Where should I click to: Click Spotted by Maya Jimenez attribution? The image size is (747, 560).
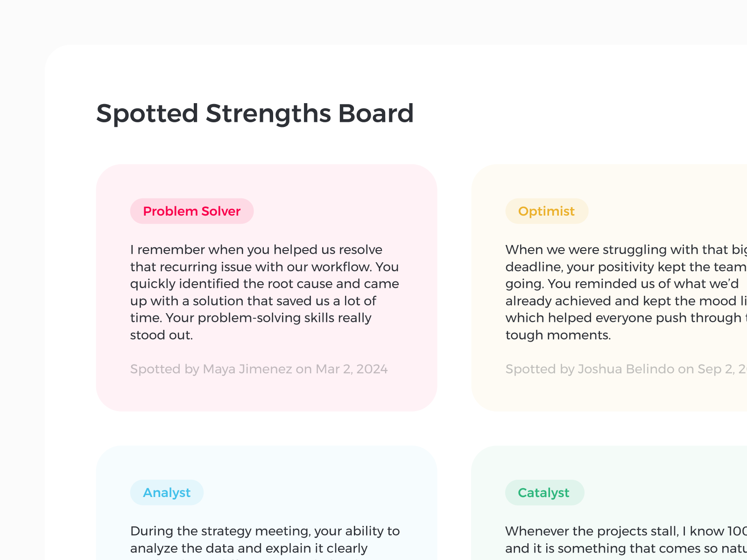[259, 369]
